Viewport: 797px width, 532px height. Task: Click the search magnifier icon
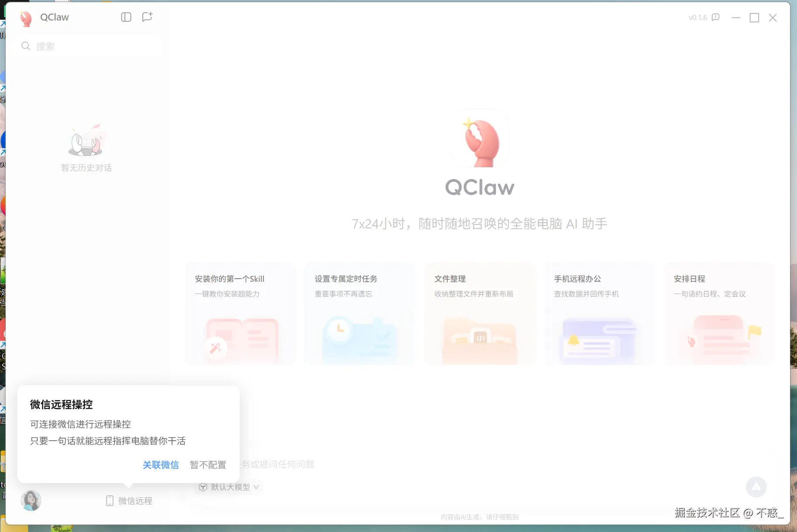pos(26,46)
